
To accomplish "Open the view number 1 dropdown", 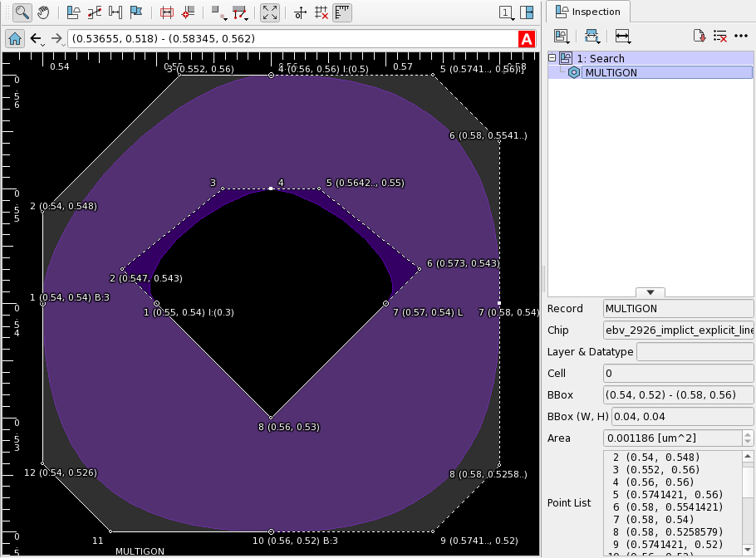I will point(506,12).
